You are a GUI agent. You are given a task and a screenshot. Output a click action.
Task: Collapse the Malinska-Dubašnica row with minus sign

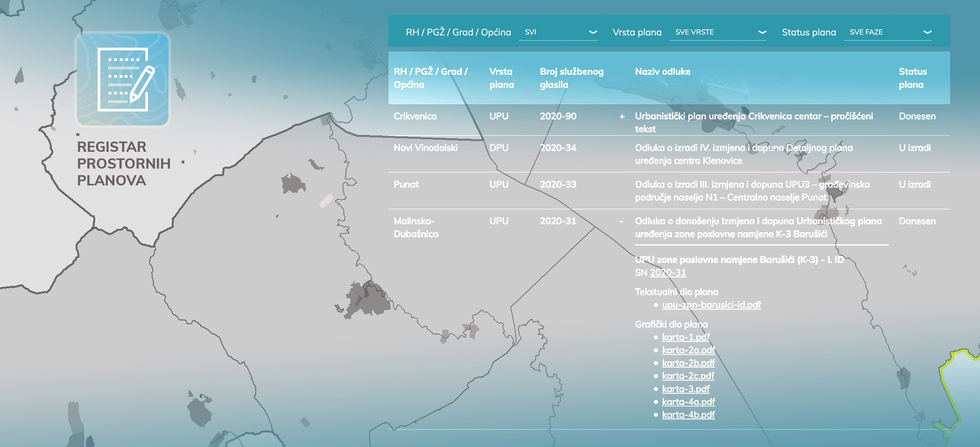click(x=621, y=221)
